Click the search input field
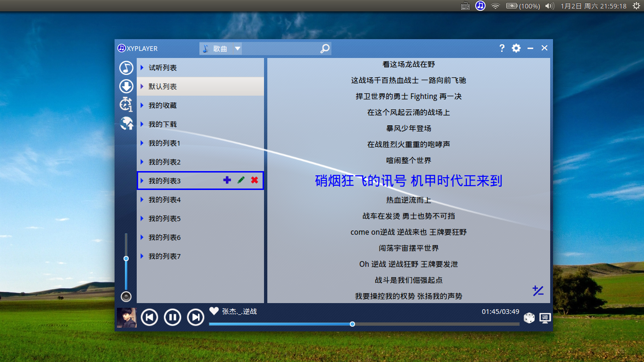This screenshot has height=362, width=644. [x=281, y=49]
